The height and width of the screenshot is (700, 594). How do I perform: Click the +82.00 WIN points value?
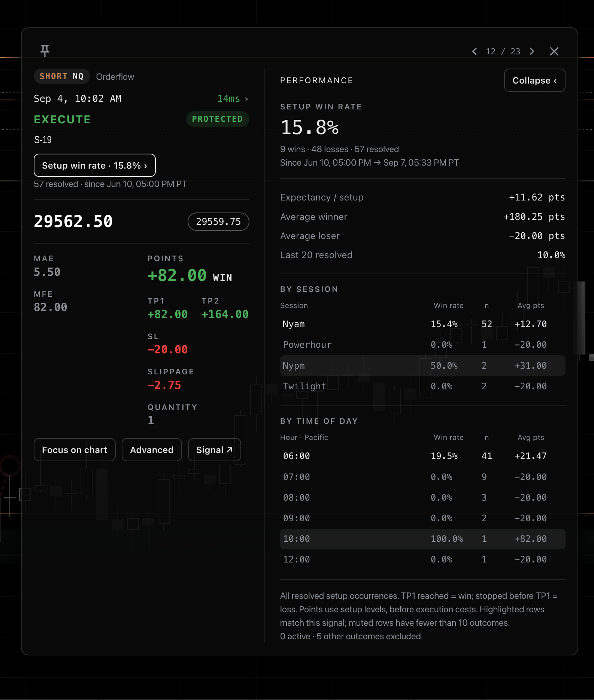pos(190,276)
